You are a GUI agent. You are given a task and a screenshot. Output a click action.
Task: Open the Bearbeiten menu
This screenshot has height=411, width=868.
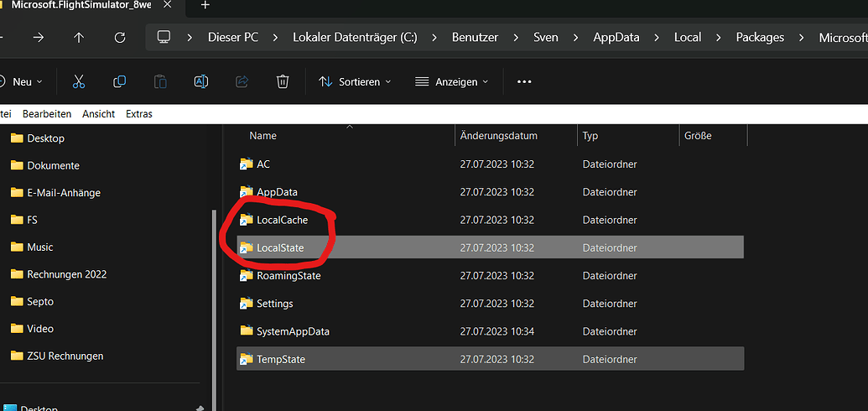tap(47, 114)
